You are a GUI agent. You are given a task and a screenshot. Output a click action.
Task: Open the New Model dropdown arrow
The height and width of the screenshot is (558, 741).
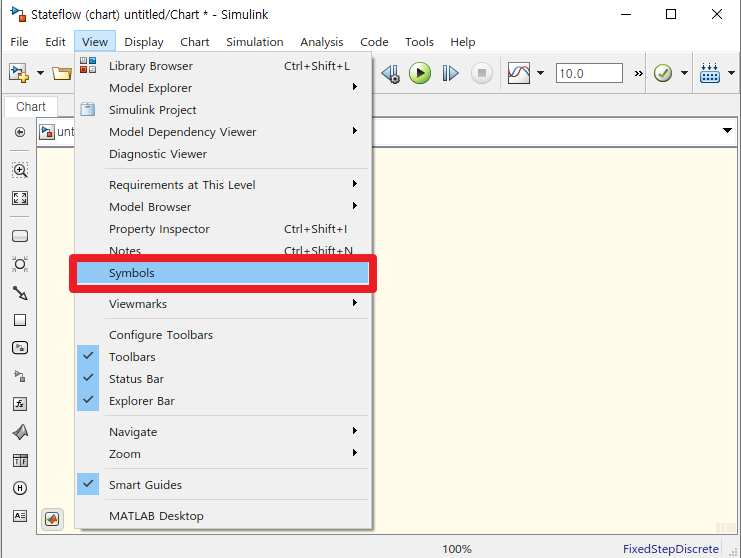pyautogui.click(x=41, y=73)
